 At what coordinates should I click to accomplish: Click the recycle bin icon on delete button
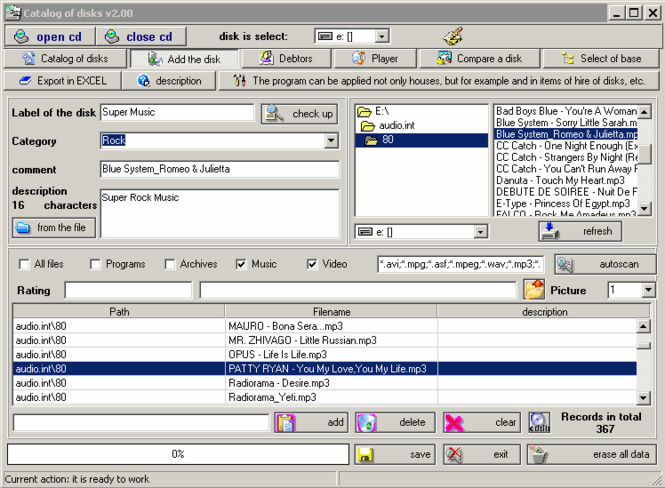pyautogui.click(x=366, y=423)
